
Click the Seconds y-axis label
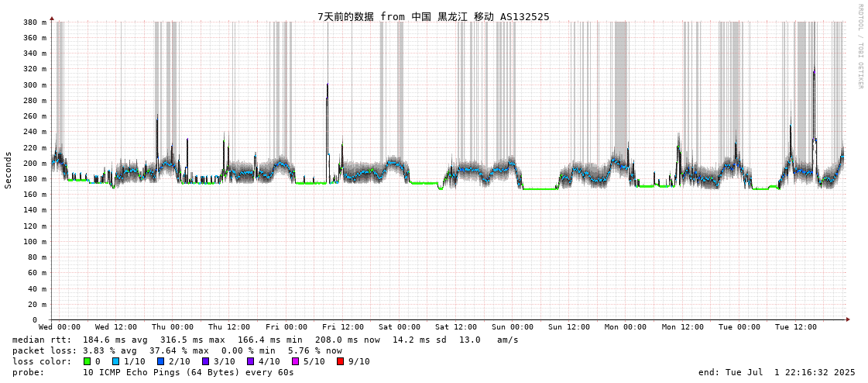[9, 170]
